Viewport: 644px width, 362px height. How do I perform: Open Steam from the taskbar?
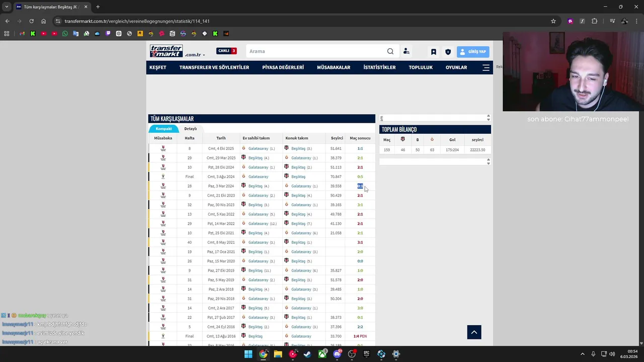(x=307, y=354)
